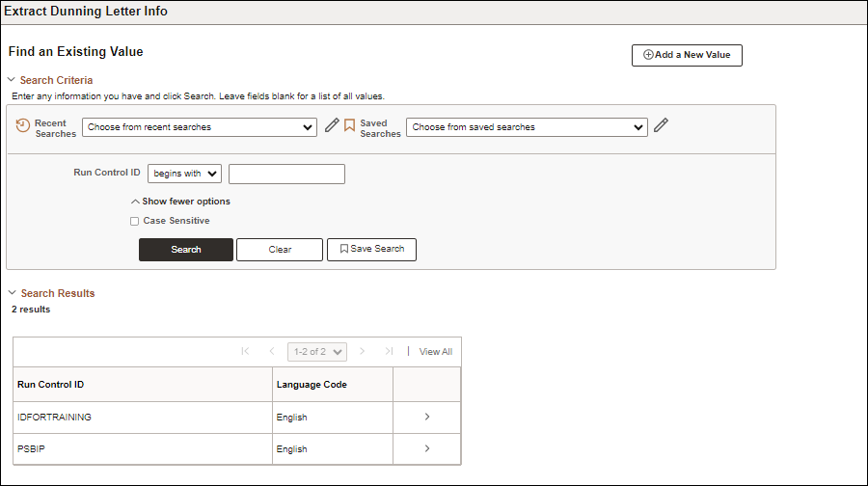Screen dimensions: 868x486
Task: Go to the previous results page icon
Action: coord(272,351)
